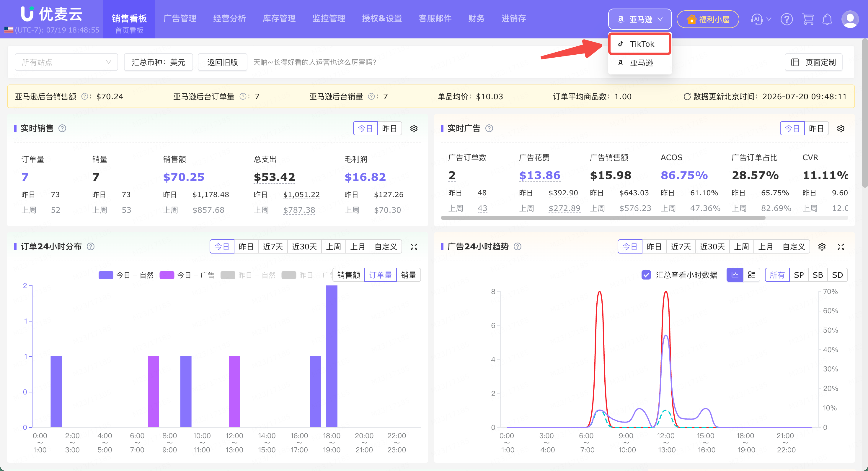Click help icon next to 实时销售
868x471 pixels.
[x=62, y=129]
